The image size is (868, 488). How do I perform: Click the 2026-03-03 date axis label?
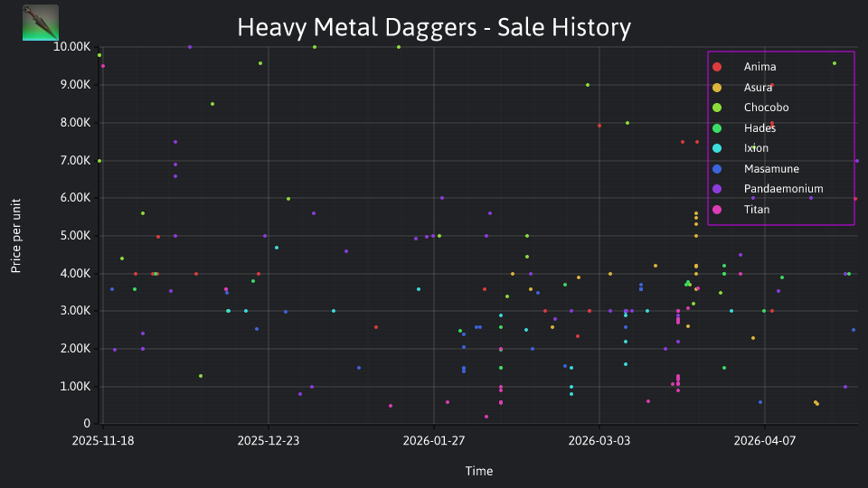599,441
